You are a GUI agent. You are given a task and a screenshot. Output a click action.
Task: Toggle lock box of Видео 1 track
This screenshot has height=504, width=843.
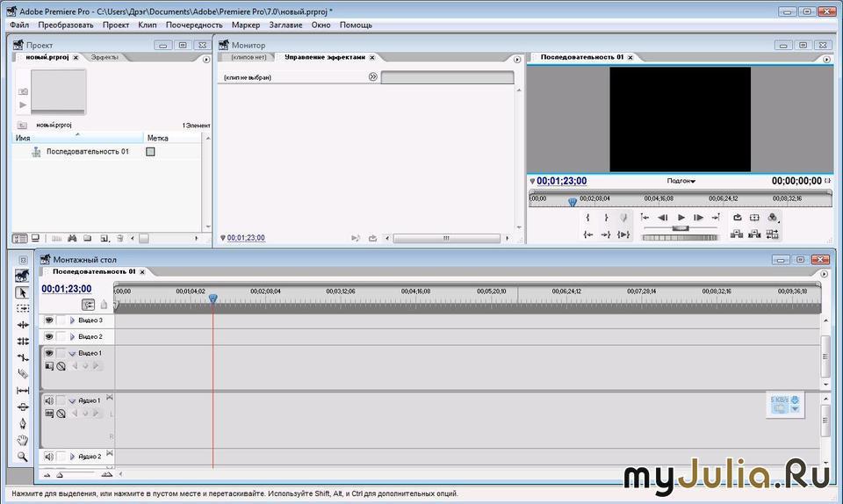[x=61, y=353]
